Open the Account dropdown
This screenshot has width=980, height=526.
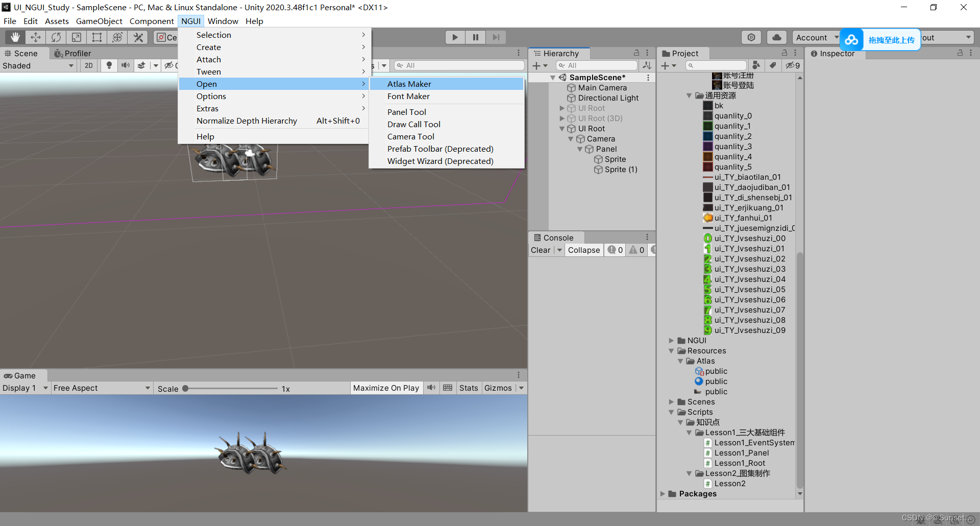tap(816, 37)
